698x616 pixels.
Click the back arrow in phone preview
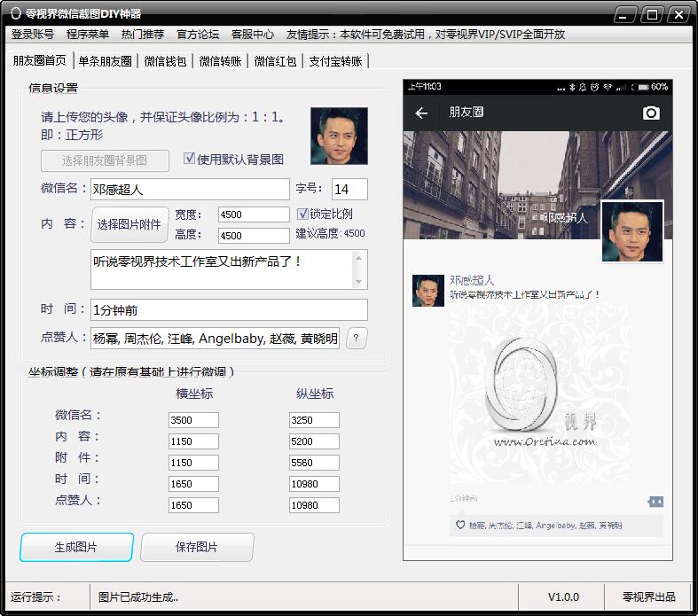(421, 113)
